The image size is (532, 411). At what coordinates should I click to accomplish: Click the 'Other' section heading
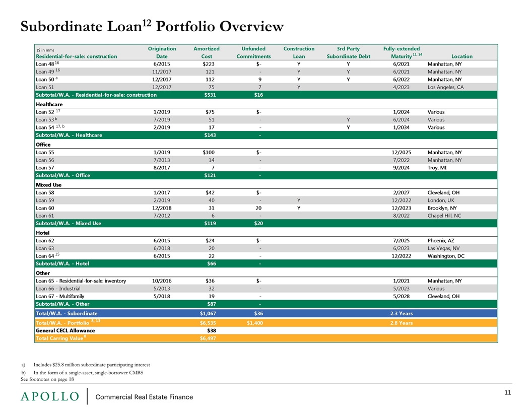pyautogui.click(x=43, y=273)
